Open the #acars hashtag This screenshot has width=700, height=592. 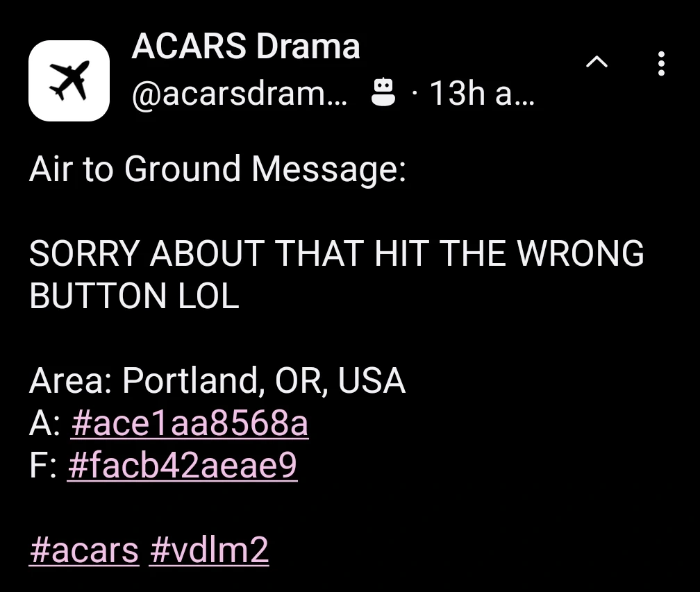[84, 550]
